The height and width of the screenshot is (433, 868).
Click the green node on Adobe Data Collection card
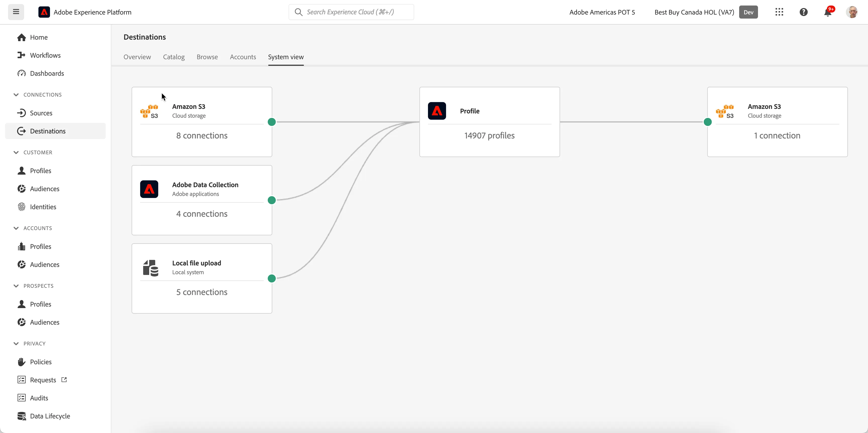tap(272, 200)
